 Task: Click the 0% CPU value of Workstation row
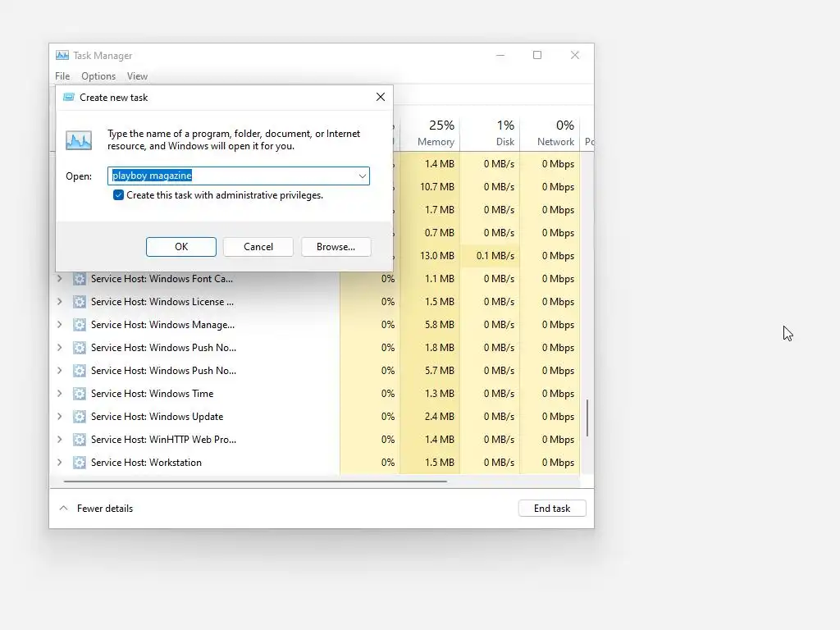coord(388,463)
